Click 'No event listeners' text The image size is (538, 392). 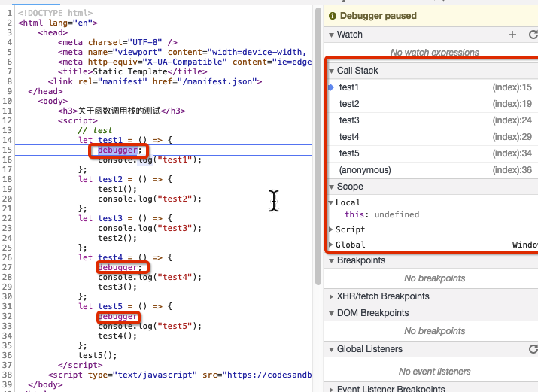coord(434,372)
